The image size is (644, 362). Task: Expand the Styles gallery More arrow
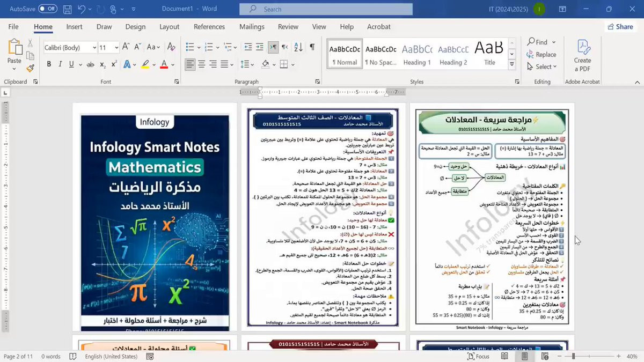[512, 64]
